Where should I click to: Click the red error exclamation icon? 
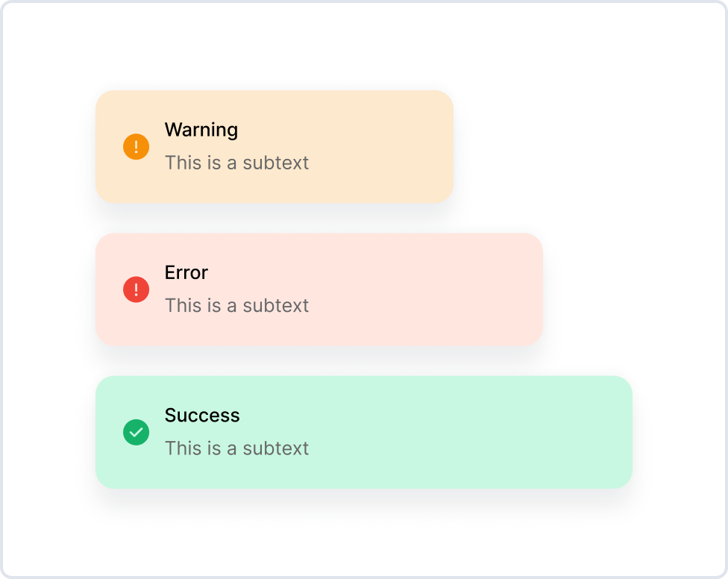(x=136, y=289)
